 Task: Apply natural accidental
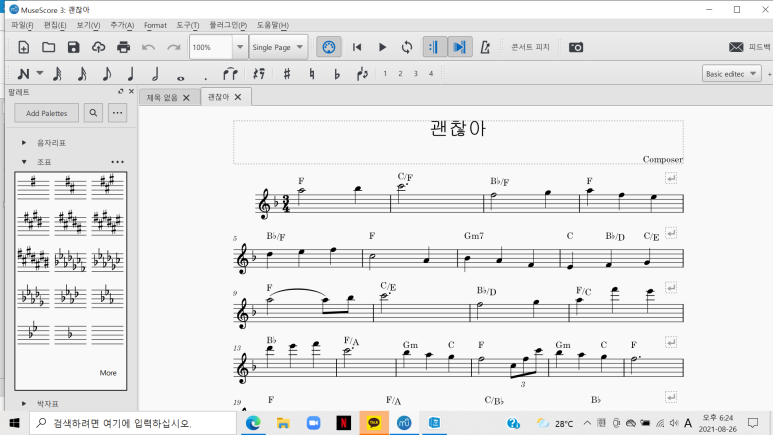tap(312, 74)
